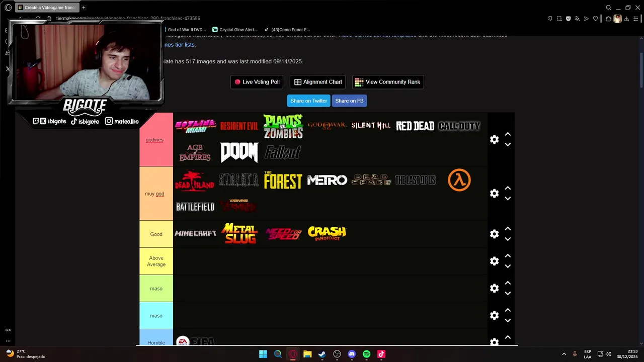Open settings gear for muy god tier
The width and height of the screenshot is (644, 362).
[494, 194]
